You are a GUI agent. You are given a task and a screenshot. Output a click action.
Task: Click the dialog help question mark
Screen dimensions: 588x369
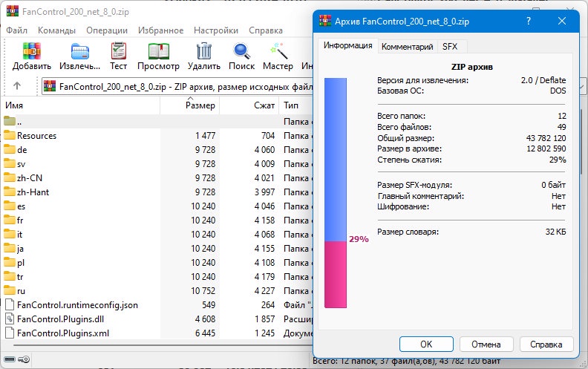[x=529, y=21]
